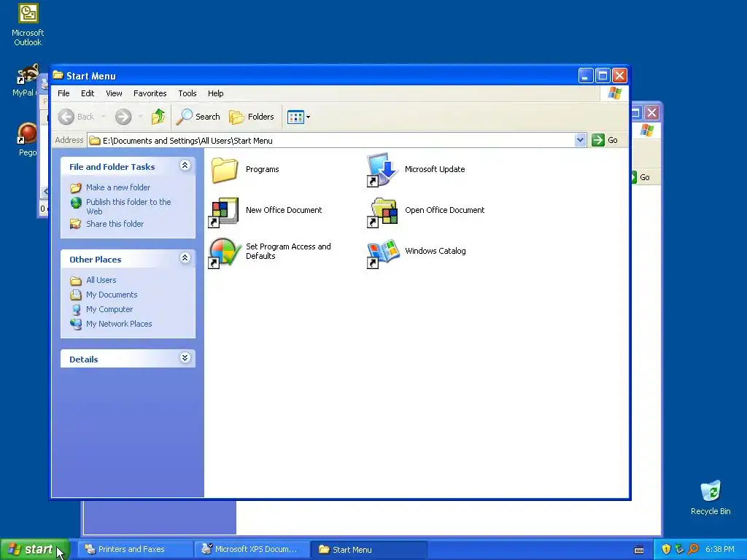Click the Search toolbar button
The image size is (747, 560).
click(198, 117)
